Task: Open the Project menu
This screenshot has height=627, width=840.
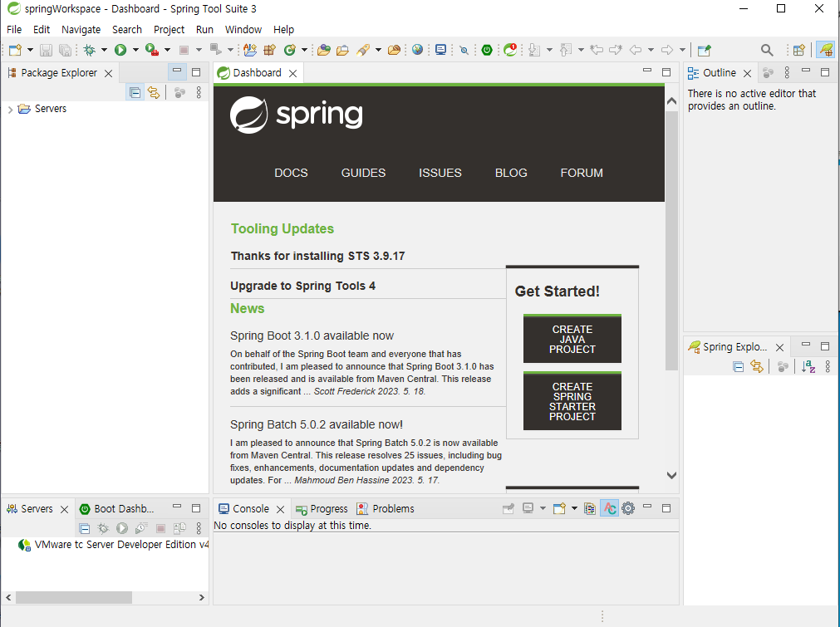Action: pos(169,29)
